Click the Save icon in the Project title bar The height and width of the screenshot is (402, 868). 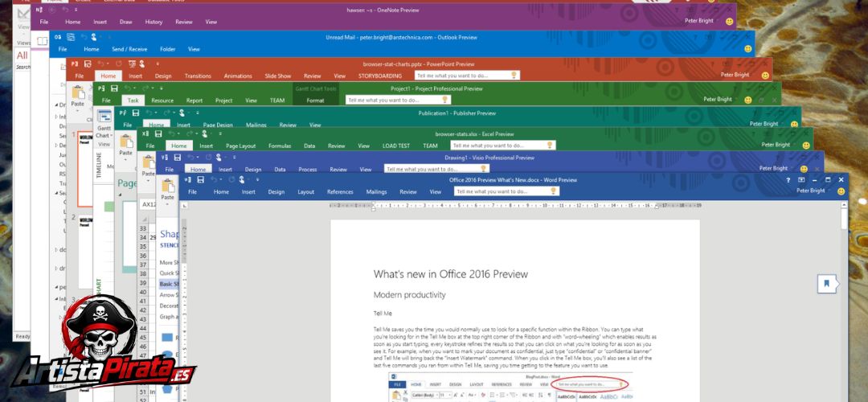[114, 88]
